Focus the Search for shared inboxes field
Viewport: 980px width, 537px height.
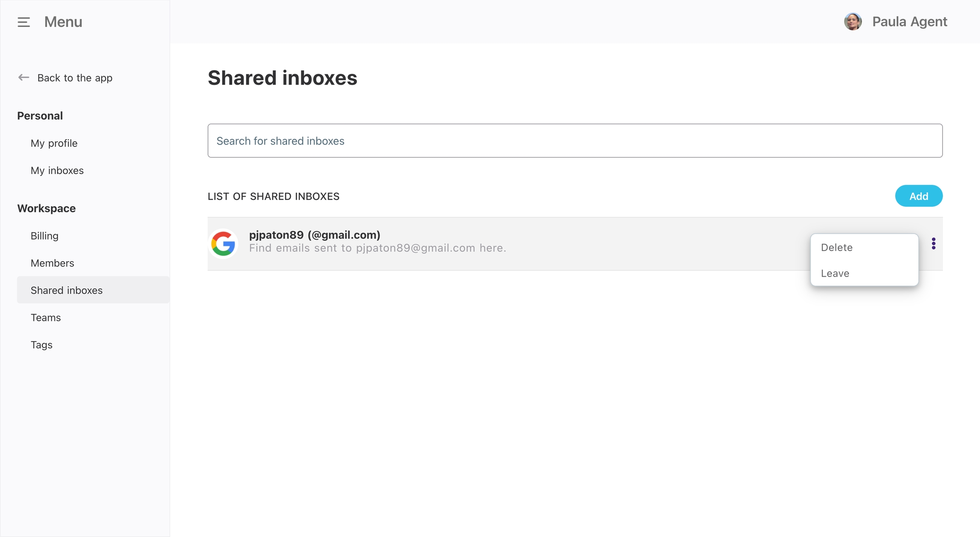point(575,141)
